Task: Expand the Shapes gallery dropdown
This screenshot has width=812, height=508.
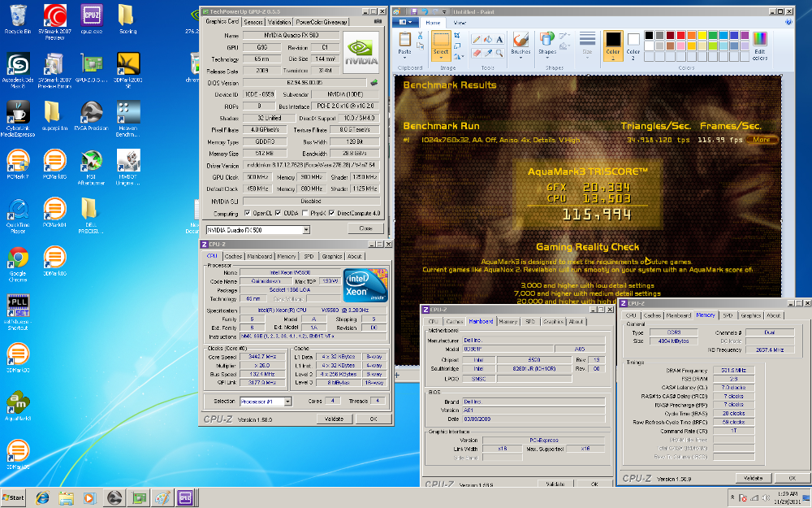Action: point(546,58)
